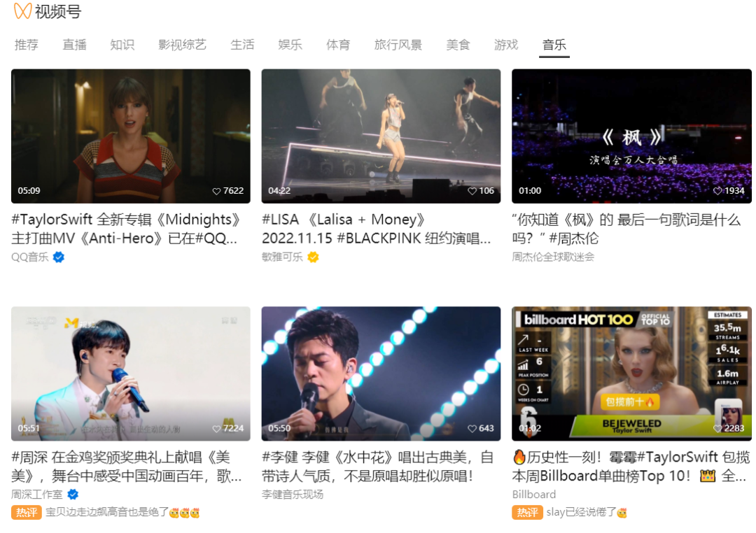The image size is (756, 533).
Task: Like the 周深 video with 7224 hearts
Action: 216,429
